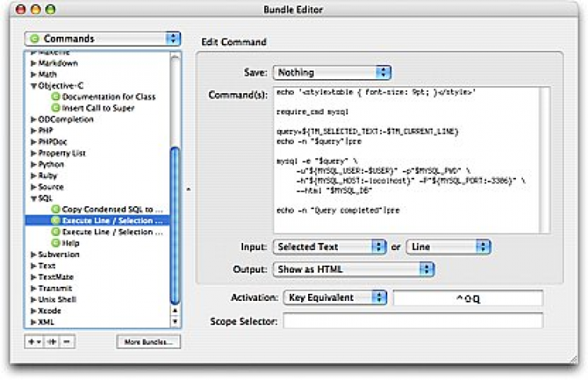Open Output dropdown showing Show as HTML
Image resolution: width=588 pixels, height=380 pixels.
point(353,270)
